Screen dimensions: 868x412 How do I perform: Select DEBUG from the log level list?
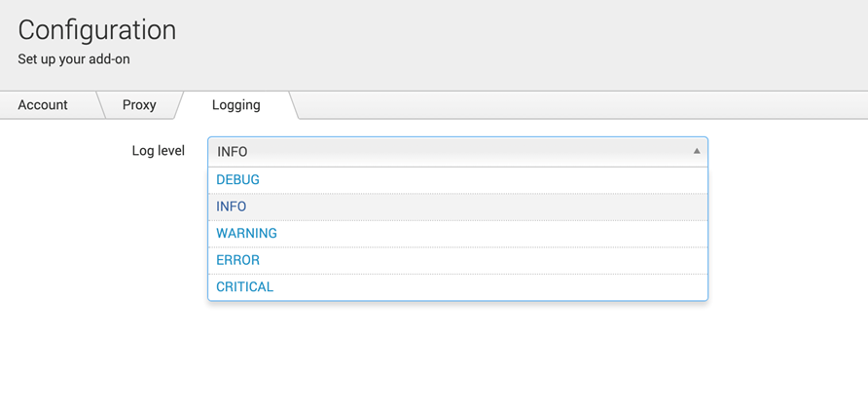237,179
